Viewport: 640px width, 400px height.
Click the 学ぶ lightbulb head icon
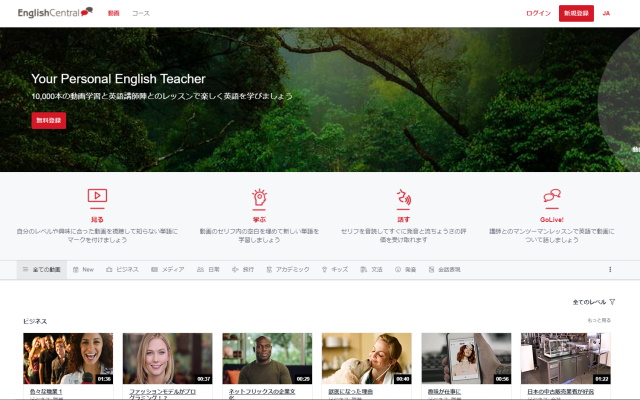(x=259, y=198)
